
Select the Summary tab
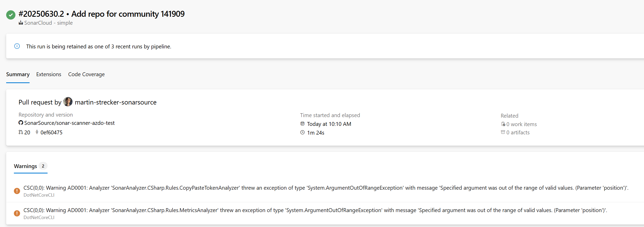(18, 74)
